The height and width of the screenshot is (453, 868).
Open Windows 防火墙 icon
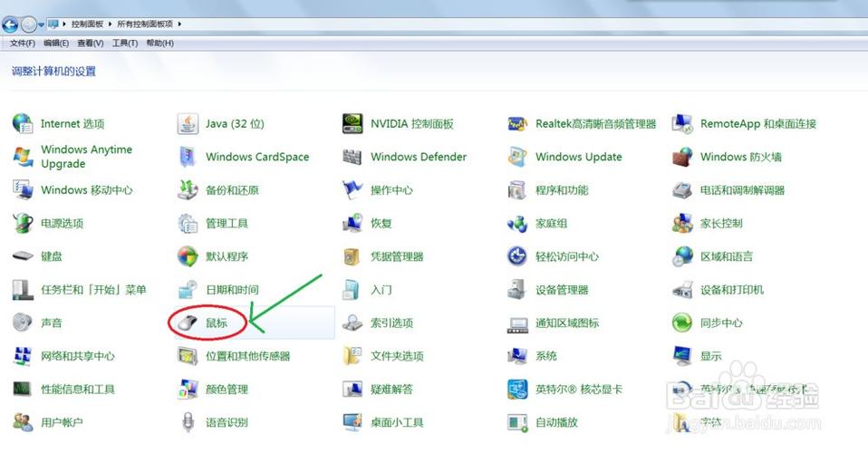point(682,157)
